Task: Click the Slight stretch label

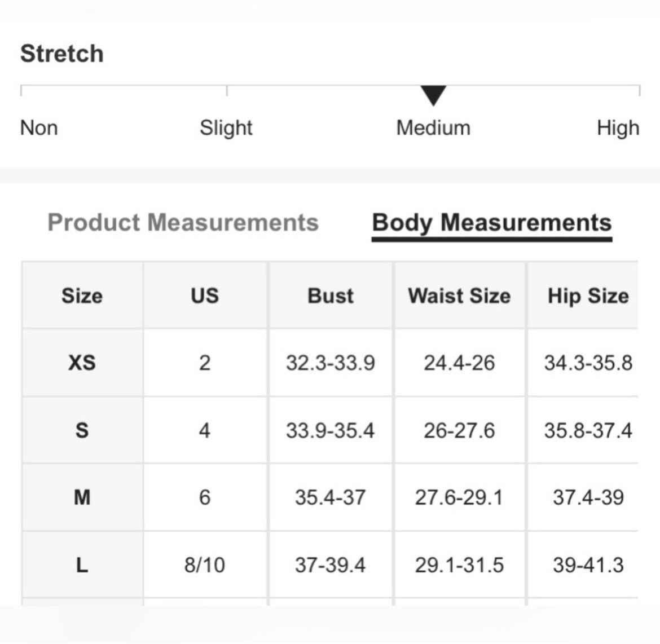Action: coord(226,128)
